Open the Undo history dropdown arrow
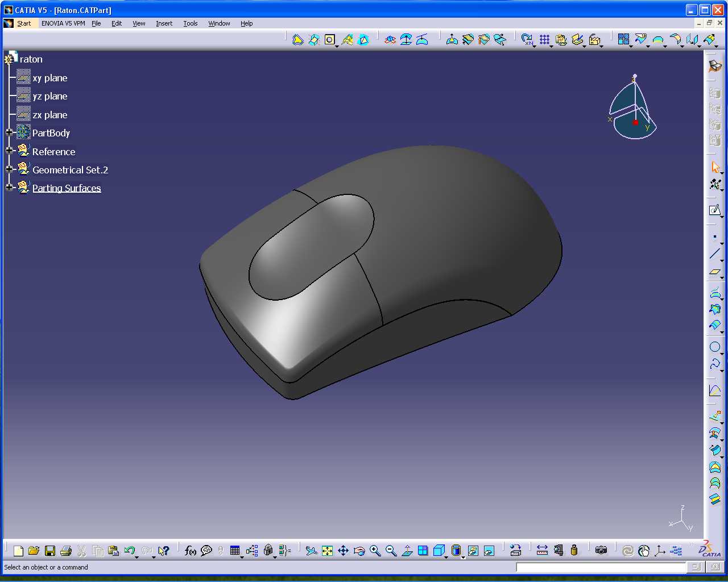This screenshot has height=582, width=728. (137, 557)
